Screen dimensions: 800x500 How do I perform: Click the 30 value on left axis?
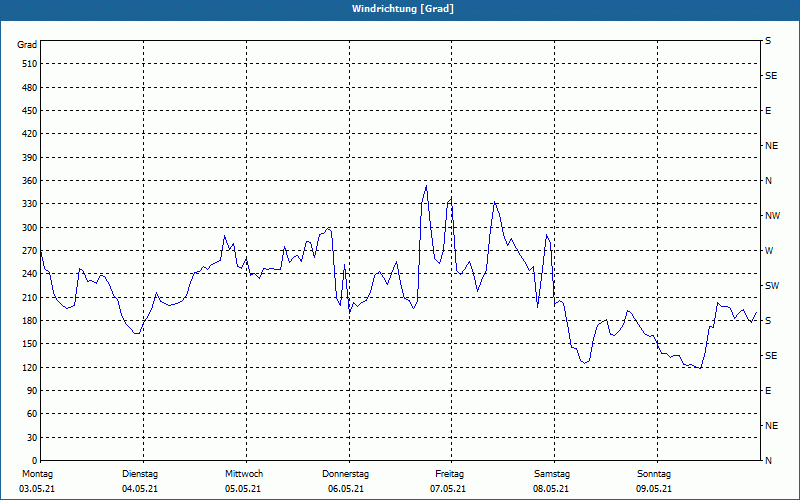[32, 438]
